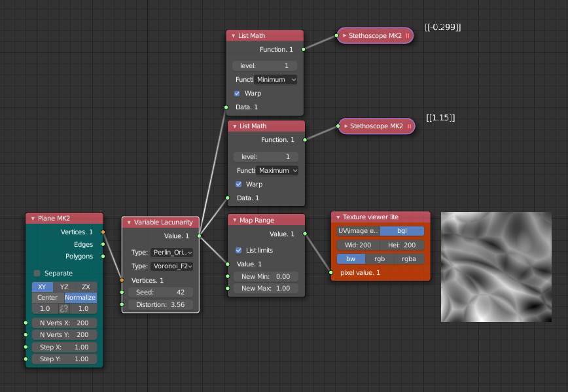
Task: Click the level field in Maximum List Math
Action: [x=266, y=156]
